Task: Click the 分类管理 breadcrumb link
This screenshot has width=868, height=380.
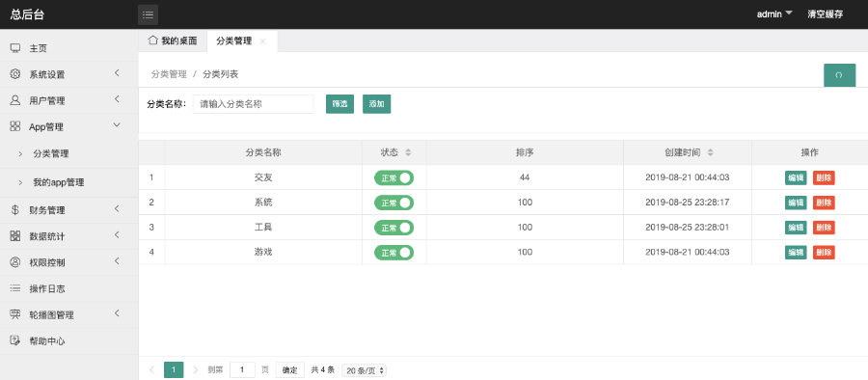Action: (x=169, y=74)
